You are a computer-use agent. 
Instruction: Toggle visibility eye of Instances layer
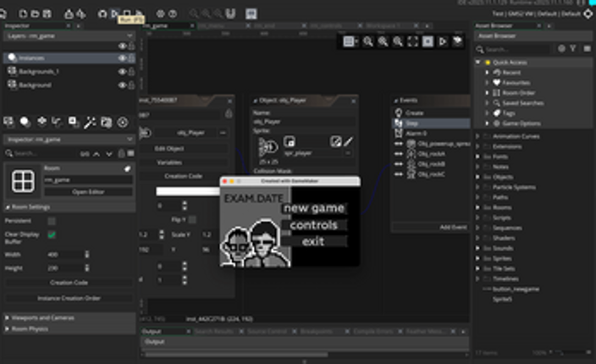(122, 58)
